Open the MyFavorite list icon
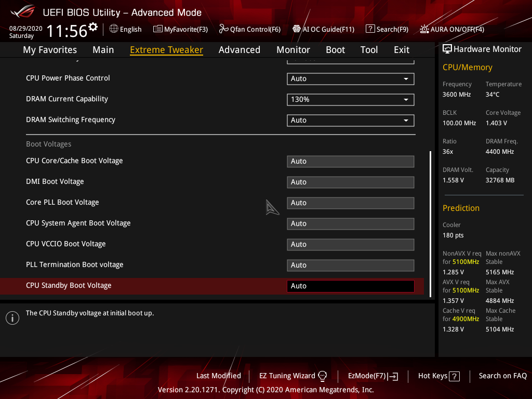Image resolution: width=532 pixels, height=399 pixels. pos(158,29)
